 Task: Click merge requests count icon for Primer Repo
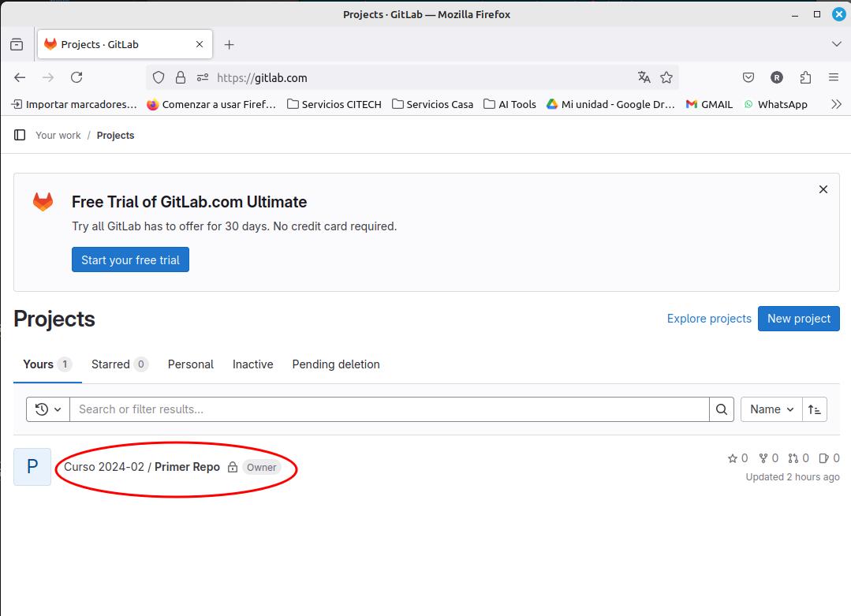[793, 458]
